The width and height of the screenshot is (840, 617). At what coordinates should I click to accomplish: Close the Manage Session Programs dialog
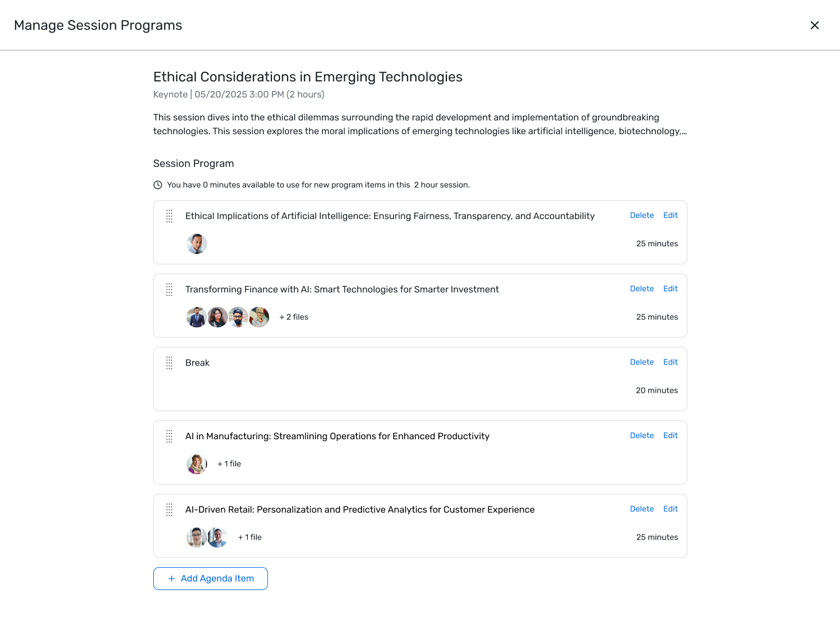click(x=814, y=25)
